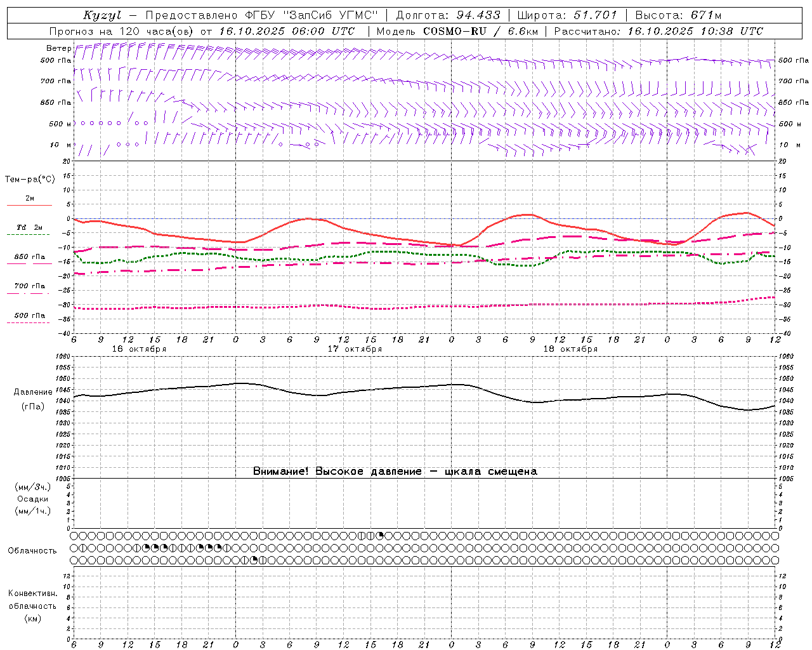Select the 500 гПа temperature legend entry
This screenshot has height=650, width=812.
pyautogui.click(x=30, y=315)
